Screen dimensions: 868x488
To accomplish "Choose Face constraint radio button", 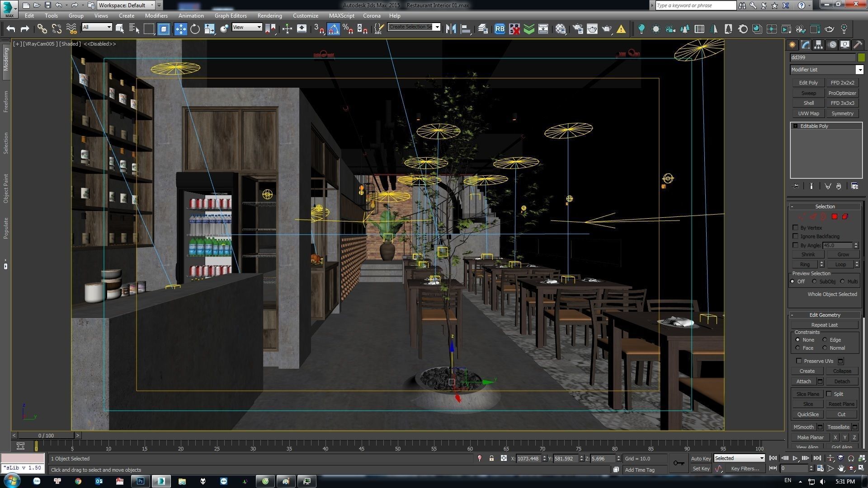I will point(797,348).
